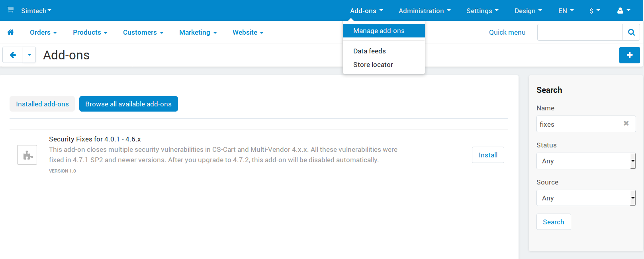
Task: Open the Quick menu link
Action: (507, 32)
